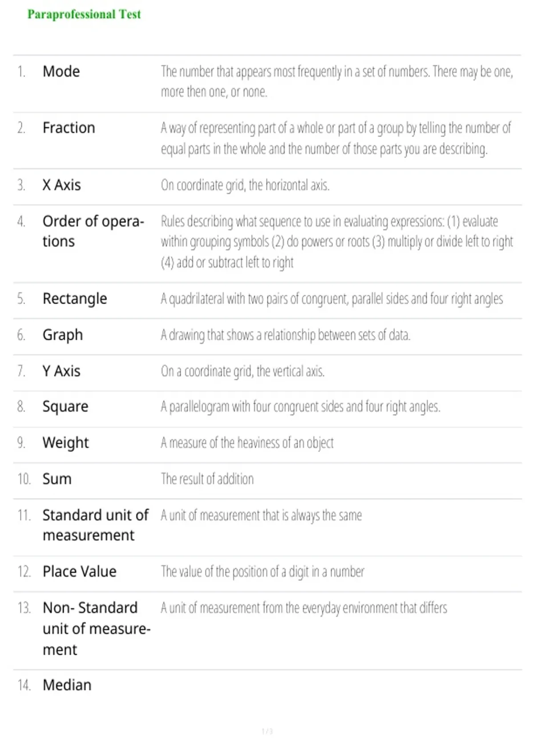This screenshot has height=756, width=534.
Task: Select the term Mode
Action: 61,71
